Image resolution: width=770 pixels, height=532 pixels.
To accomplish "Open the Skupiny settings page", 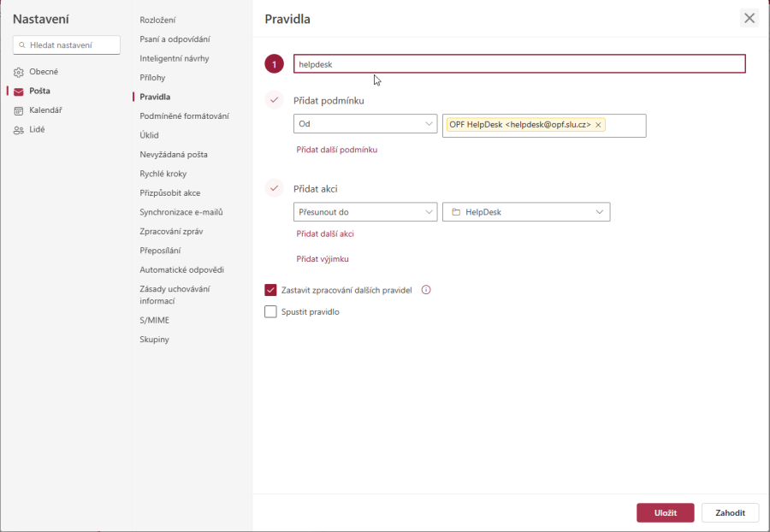I will pos(154,339).
